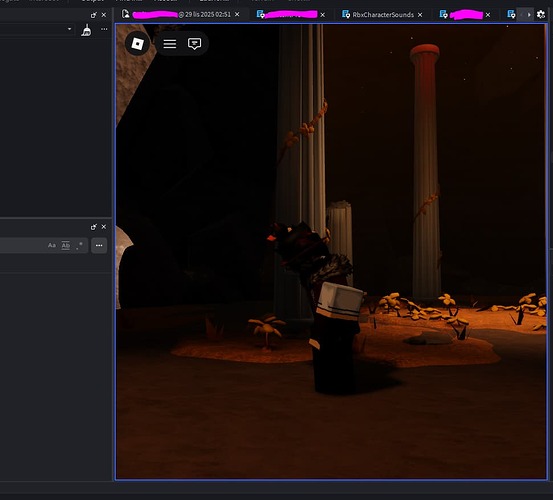The image size is (553, 500).
Task: Undock the lower left search panel
Action: click(x=93, y=227)
